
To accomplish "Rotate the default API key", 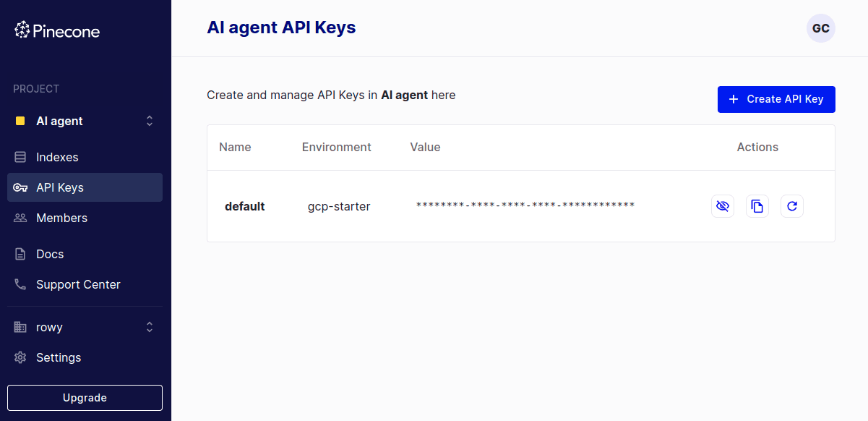I will [x=791, y=206].
